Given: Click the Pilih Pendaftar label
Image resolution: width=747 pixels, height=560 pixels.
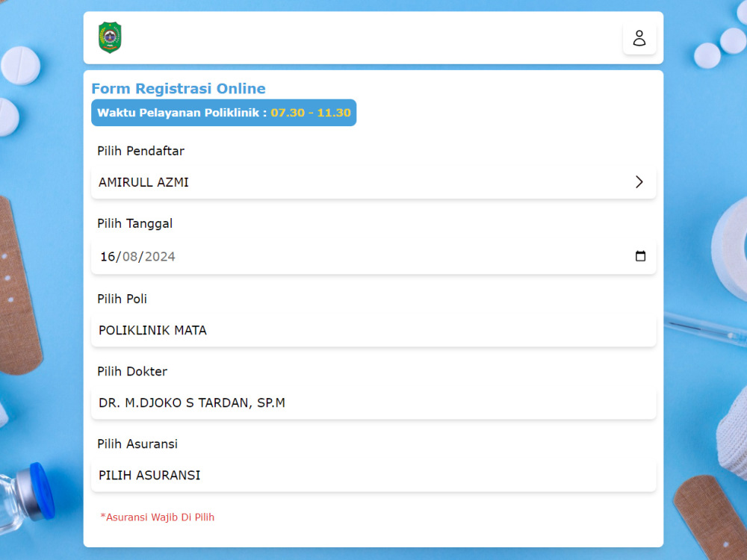Looking at the screenshot, I should tap(140, 151).
